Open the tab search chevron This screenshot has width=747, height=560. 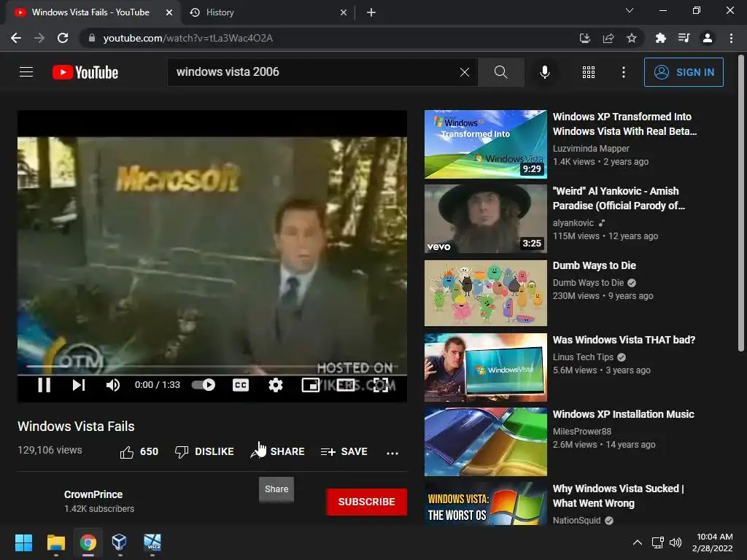(x=630, y=10)
